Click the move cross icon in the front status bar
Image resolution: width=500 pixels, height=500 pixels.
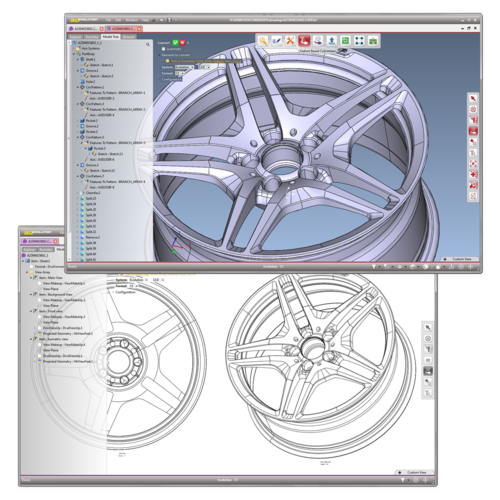(x=470, y=267)
